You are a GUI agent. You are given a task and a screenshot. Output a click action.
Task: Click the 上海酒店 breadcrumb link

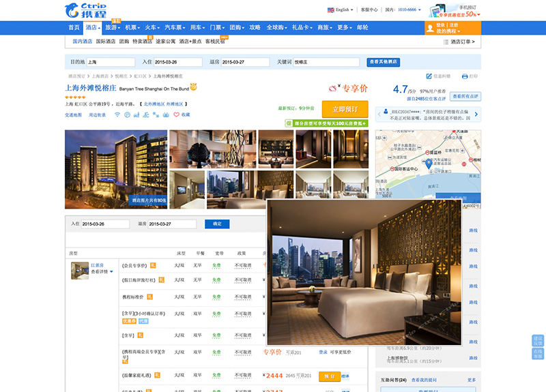[100, 76]
